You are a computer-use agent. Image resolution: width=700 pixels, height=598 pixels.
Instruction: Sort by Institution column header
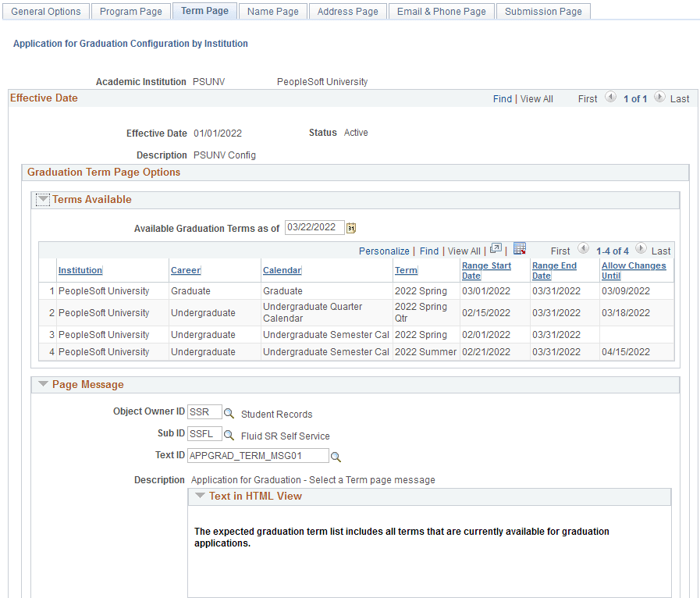tap(80, 270)
